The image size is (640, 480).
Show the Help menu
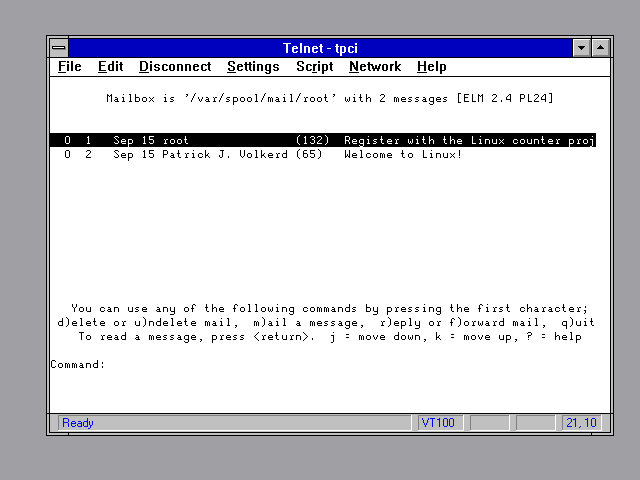point(431,67)
